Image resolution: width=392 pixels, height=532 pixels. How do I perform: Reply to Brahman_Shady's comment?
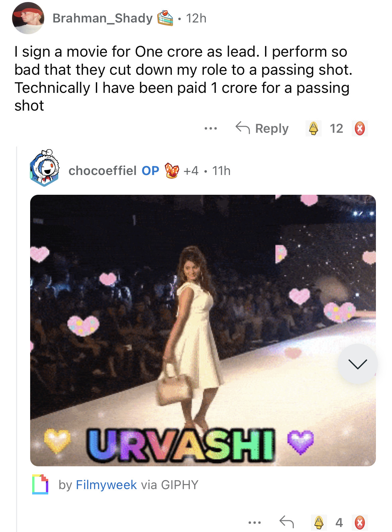[x=262, y=128]
